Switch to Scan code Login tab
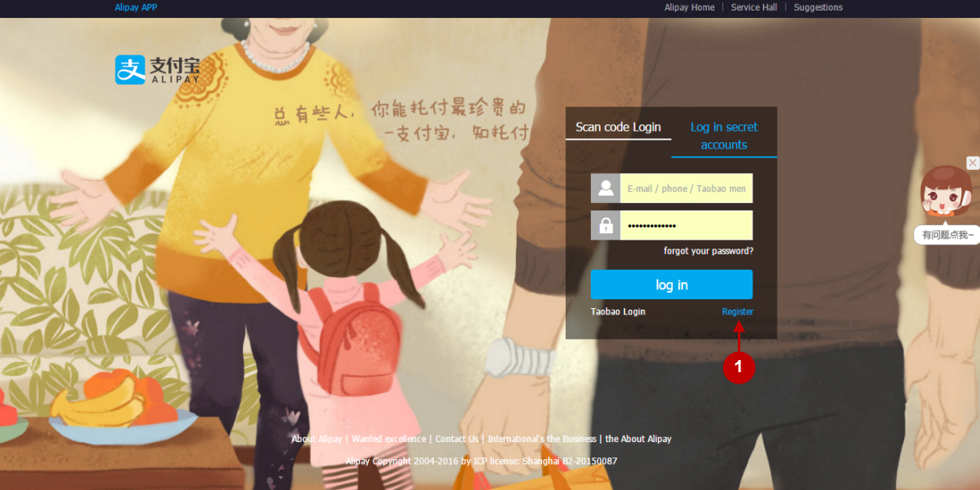This screenshot has width=980, height=490. pyautogui.click(x=618, y=128)
